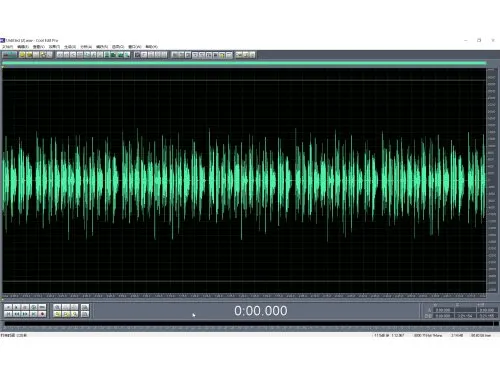Viewport: 500px width, 375px height.
Task: Click the vertical zoom-out icon
Action: click(85, 314)
